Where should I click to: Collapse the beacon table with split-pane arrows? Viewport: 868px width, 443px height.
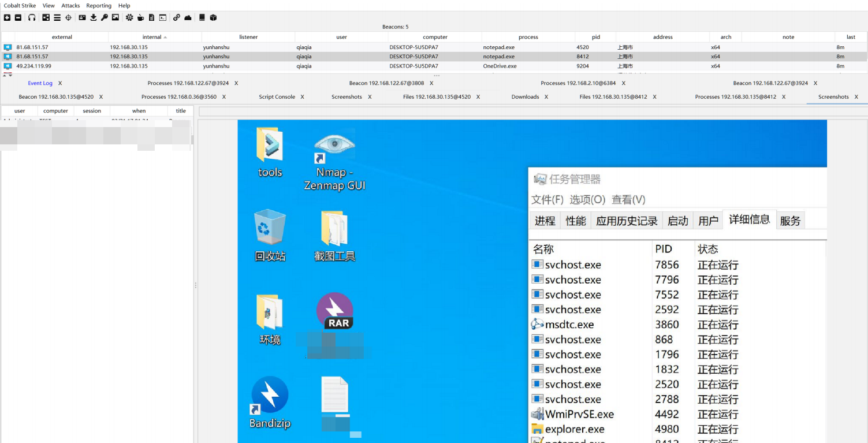point(7,75)
